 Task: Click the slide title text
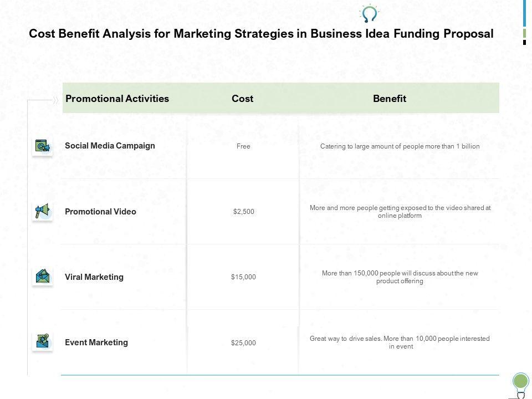[x=261, y=34]
